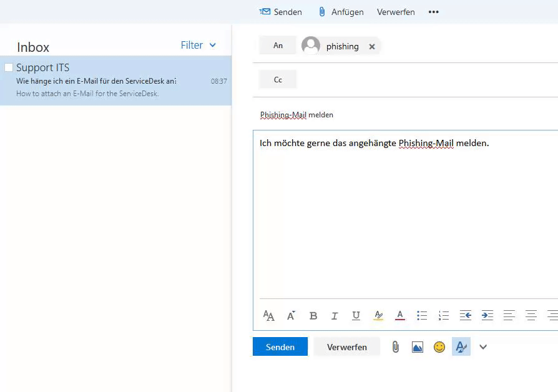558x392 pixels.
Task: Click Verwerfen in the top command bar
Action: click(396, 12)
